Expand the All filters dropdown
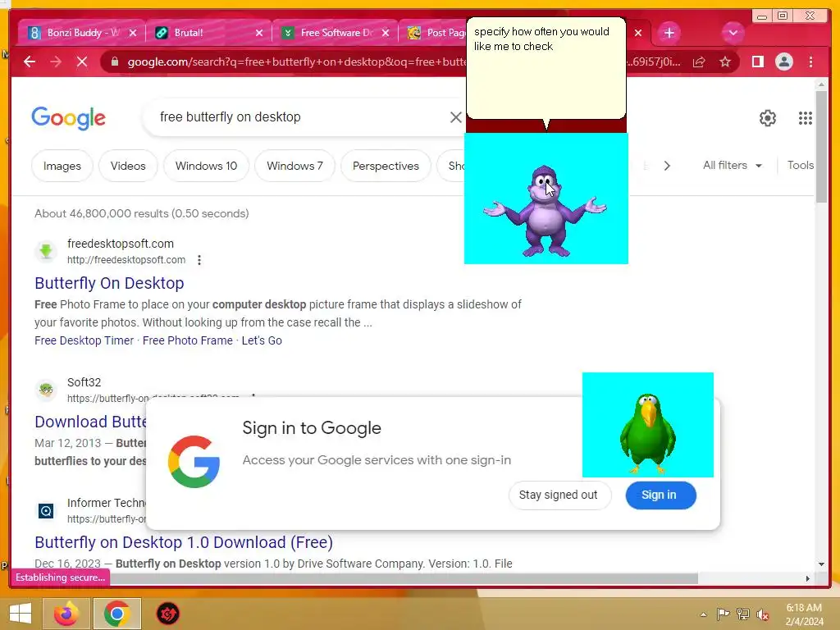The width and height of the screenshot is (840, 630). pyautogui.click(x=733, y=166)
